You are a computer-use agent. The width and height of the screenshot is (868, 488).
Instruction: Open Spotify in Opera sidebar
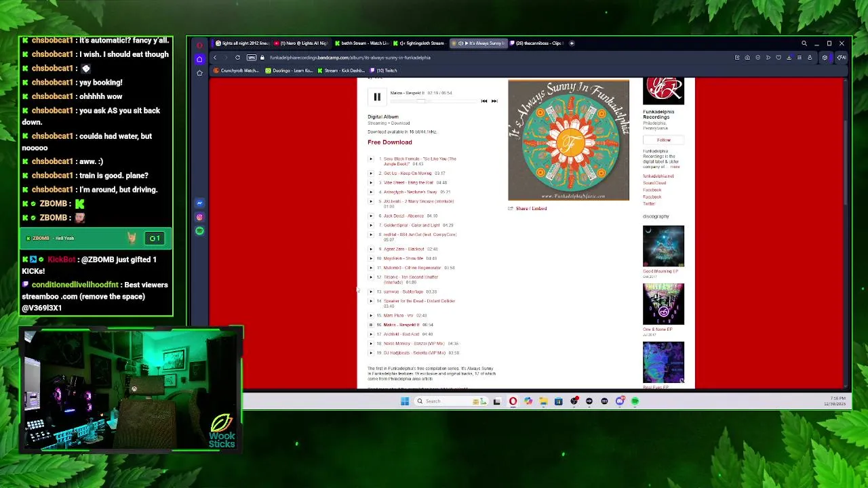point(199,231)
